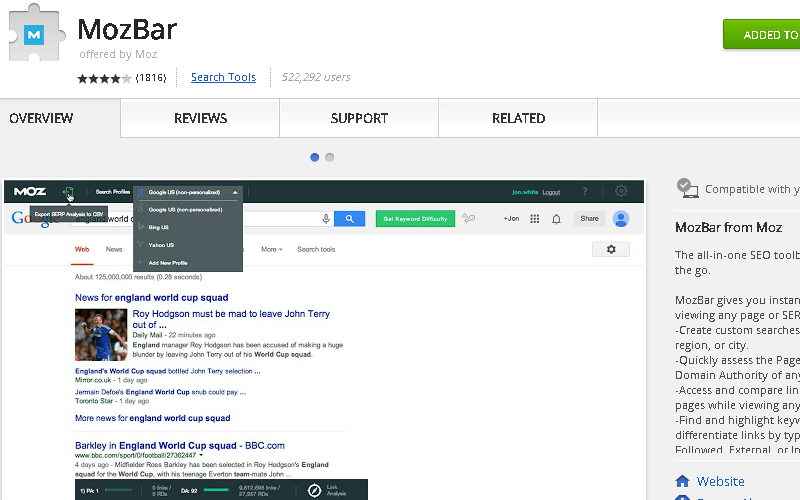
Task: Open the Website link
Action: click(x=720, y=481)
